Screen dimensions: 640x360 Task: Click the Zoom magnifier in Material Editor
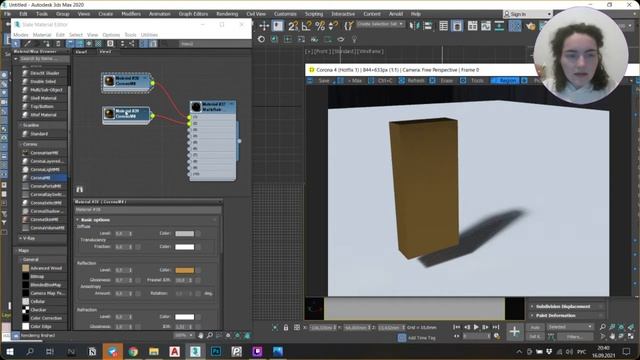pos(210,336)
